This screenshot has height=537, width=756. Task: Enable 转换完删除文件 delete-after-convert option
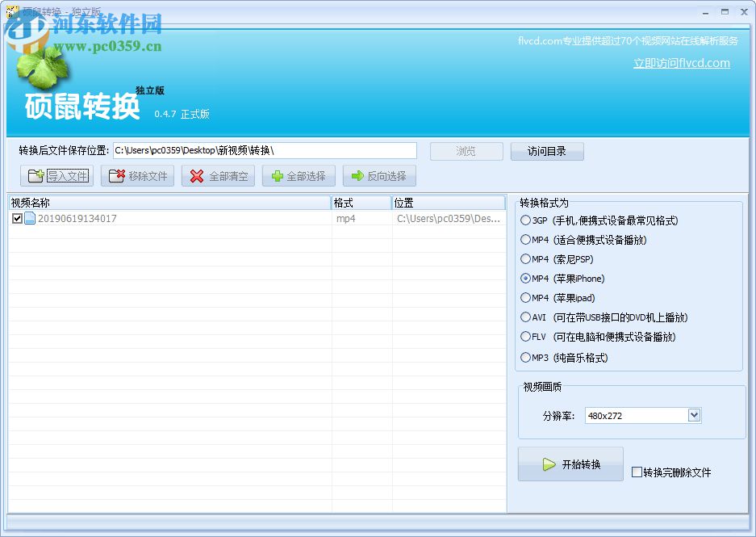pos(636,472)
